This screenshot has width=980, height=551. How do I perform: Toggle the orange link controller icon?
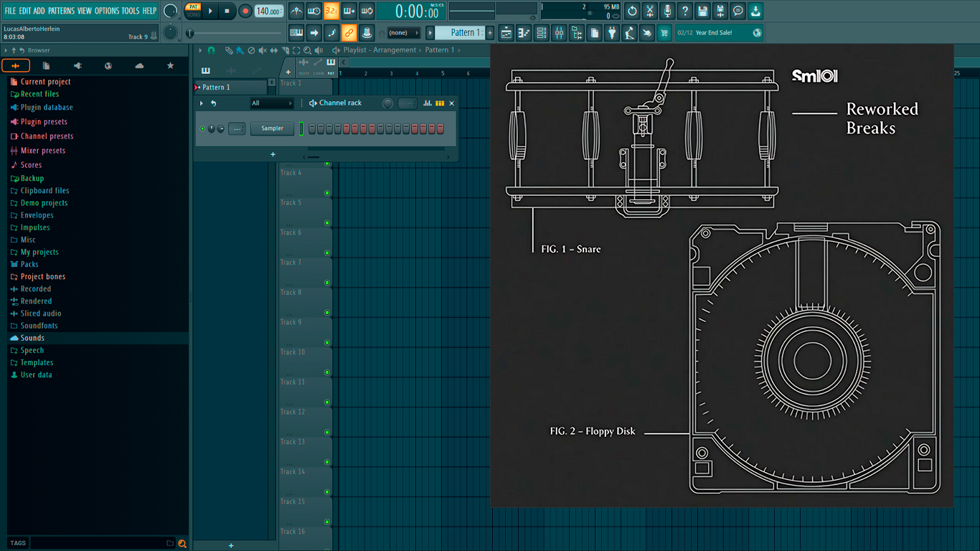pos(349,32)
